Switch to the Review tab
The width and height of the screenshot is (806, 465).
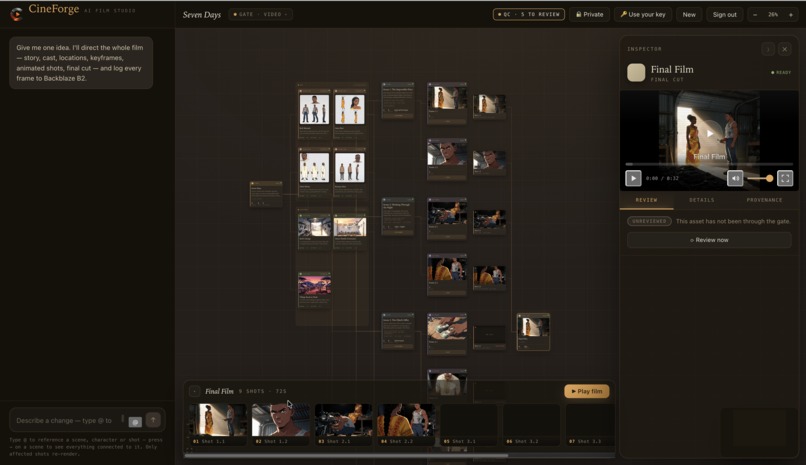pos(646,200)
